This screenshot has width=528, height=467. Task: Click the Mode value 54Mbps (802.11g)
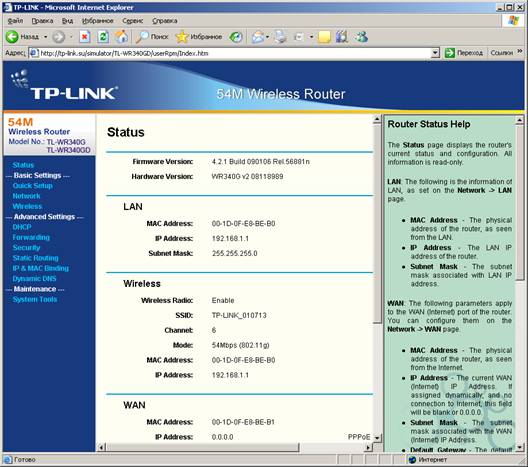coord(240,345)
